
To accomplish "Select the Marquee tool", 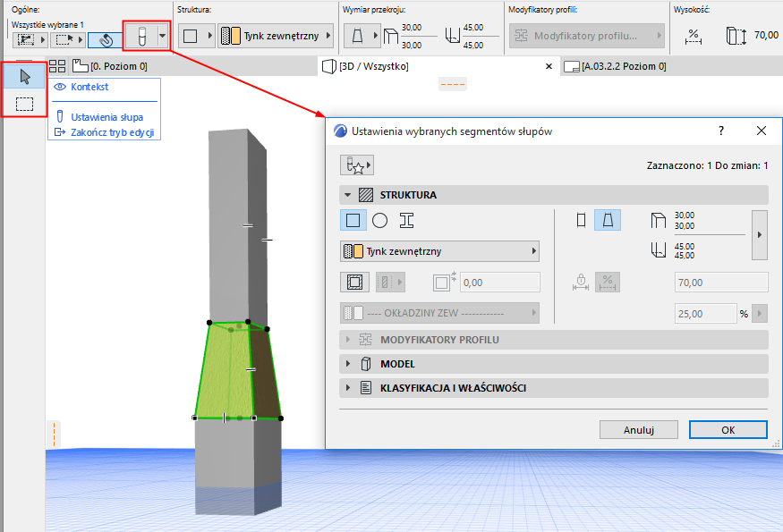I will 24,104.
